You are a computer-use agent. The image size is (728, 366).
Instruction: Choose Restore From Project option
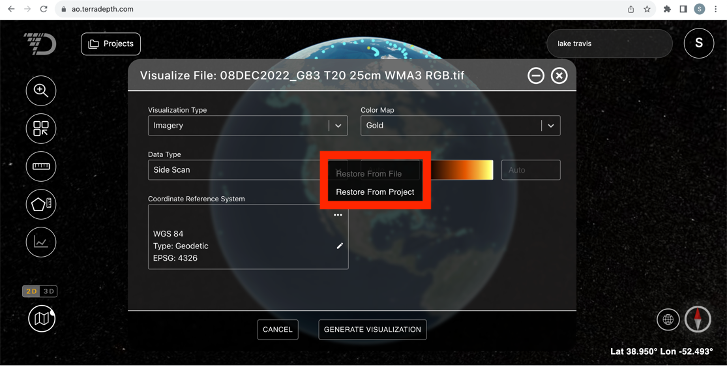click(375, 192)
